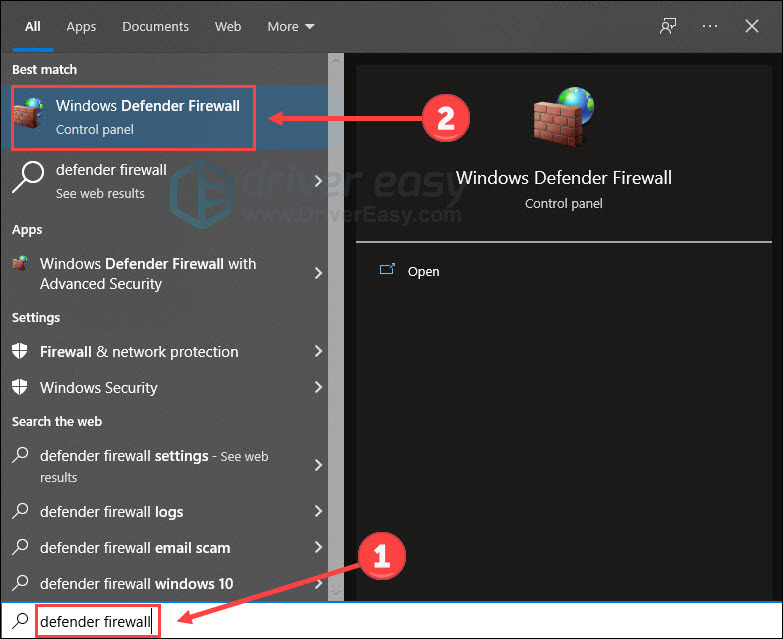Click the magnifier icon in the search box
This screenshot has height=639, width=783.
[x=20, y=622]
